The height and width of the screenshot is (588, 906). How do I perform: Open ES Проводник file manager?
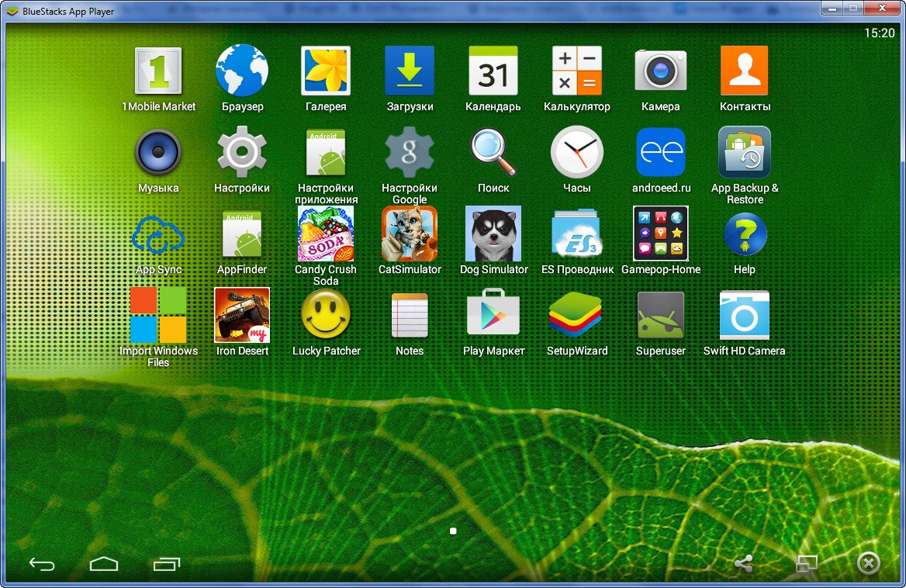(577, 234)
